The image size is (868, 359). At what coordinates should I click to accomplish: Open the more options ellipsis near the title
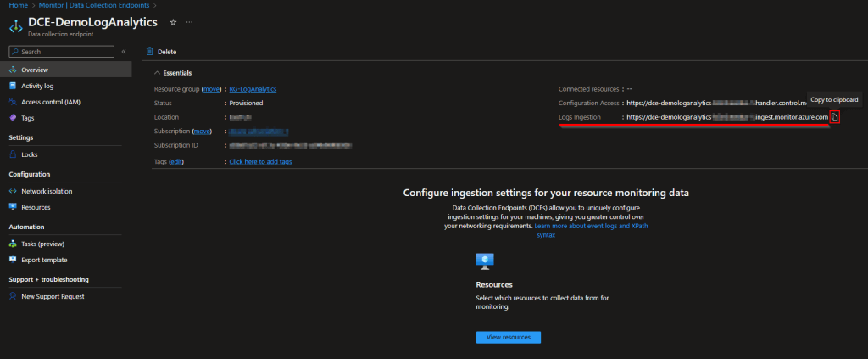[x=188, y=21]
